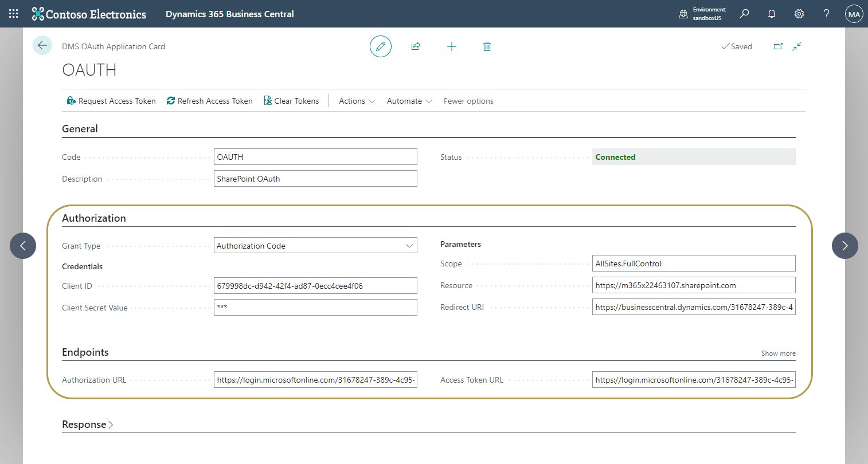Click Show more in the Endpoints section

pyautogui.click(x=778, y=353)
